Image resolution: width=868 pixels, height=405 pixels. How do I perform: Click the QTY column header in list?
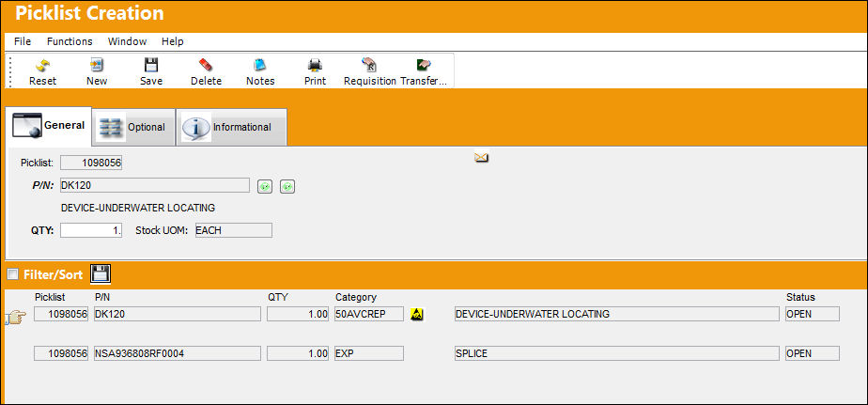pyautogui.click(x=278, y=298)
